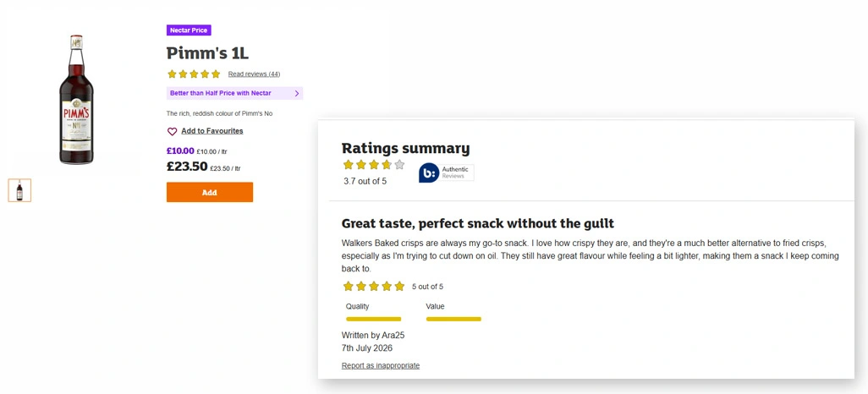The image size is (868, 394).
Task: Expand the Better than Half Price chevron
Action: (x=297, y=94)
